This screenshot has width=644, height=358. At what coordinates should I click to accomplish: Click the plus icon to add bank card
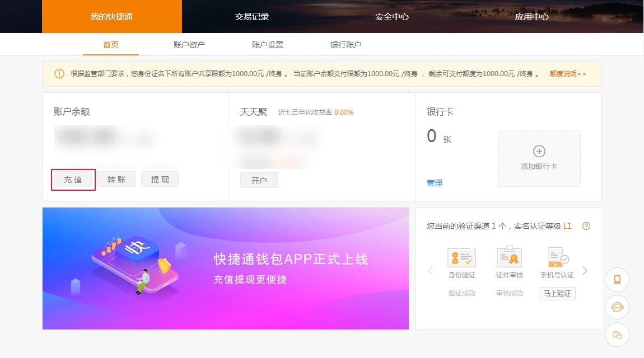tap(539, 152)
